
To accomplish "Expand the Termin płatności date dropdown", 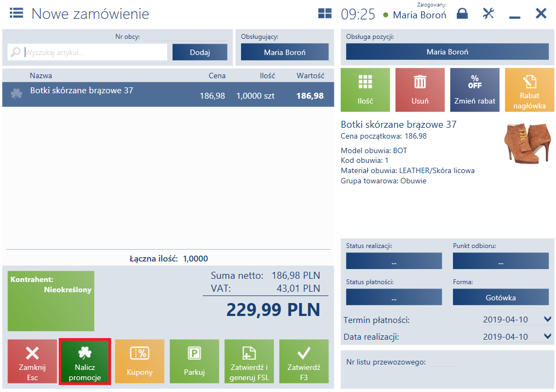I will (x=547, y=319).
